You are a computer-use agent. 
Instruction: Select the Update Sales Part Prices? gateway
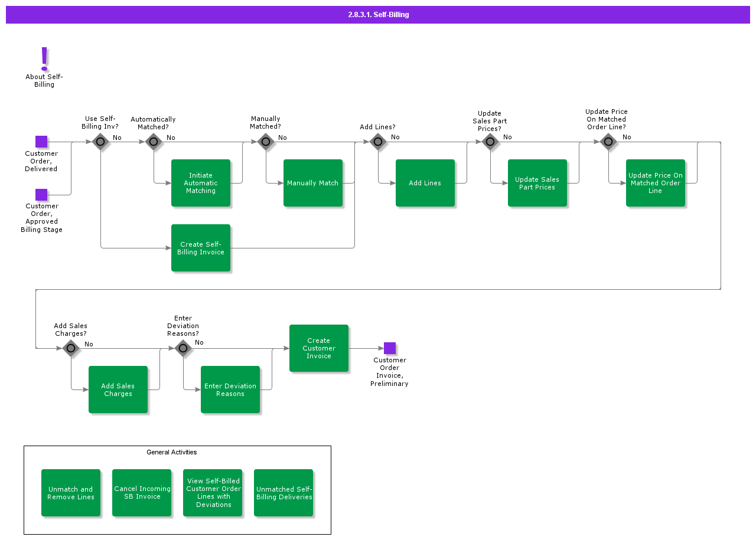[490, 142]
